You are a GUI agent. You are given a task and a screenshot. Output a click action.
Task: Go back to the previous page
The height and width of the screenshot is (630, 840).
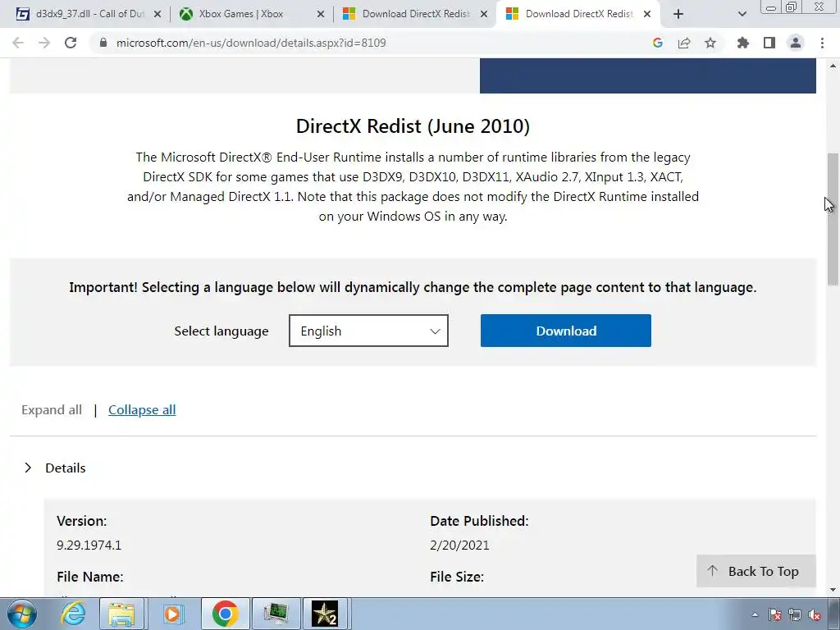point(18,43)
